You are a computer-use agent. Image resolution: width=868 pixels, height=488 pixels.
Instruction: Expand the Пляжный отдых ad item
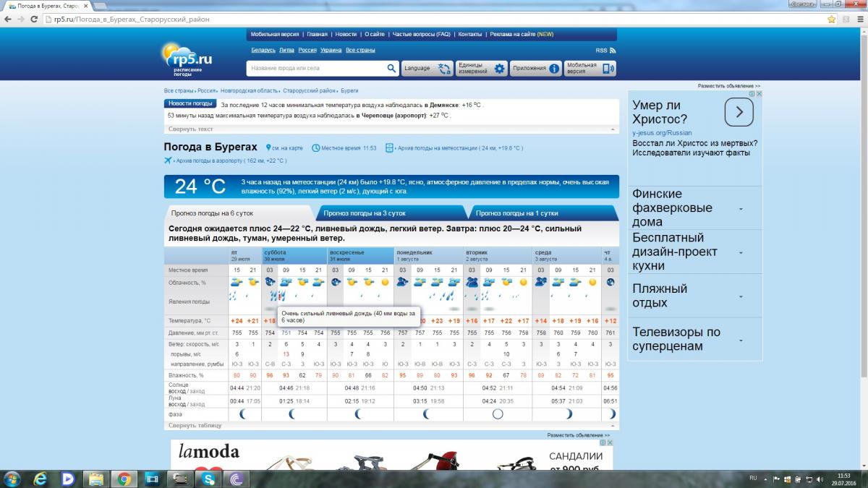(x=741, y=296)
